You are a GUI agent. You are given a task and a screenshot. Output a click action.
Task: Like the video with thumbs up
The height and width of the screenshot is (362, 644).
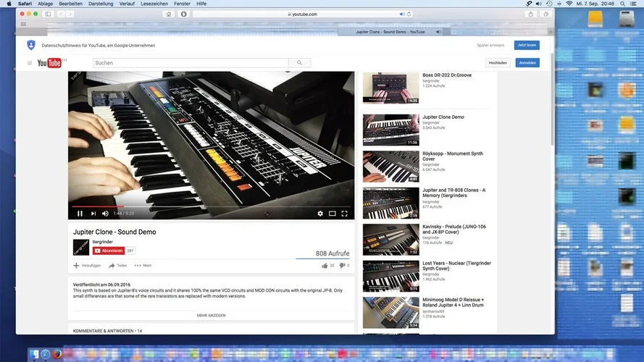click(x=325, y=266)
